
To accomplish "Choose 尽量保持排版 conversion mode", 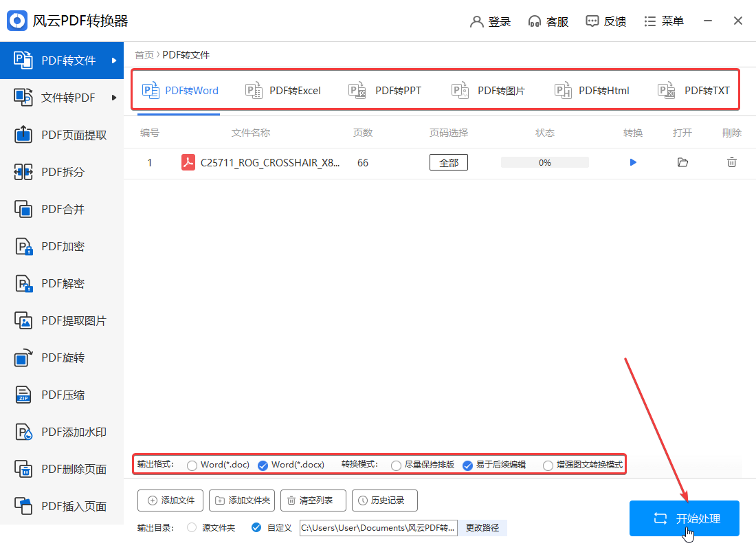I will (x=396, y=465).
